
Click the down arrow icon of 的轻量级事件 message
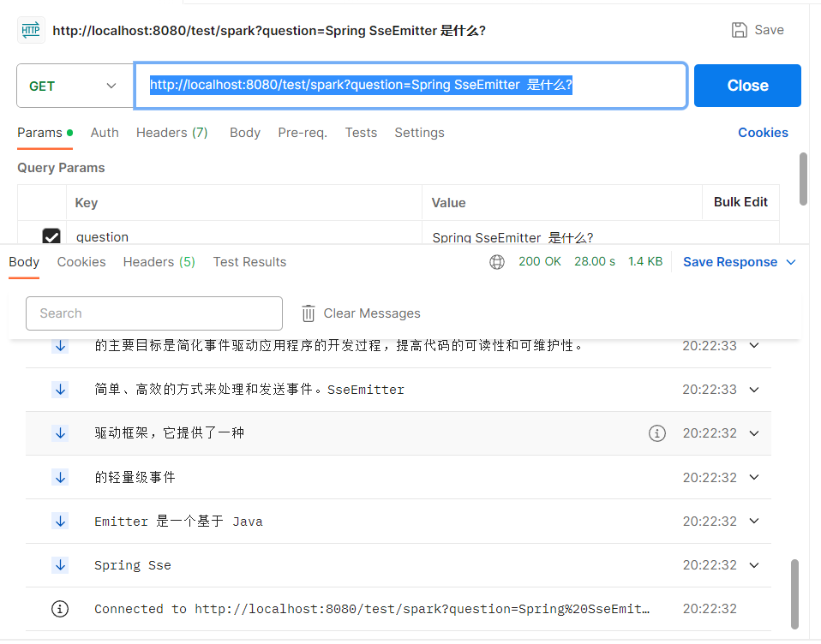tap(60, 477)
